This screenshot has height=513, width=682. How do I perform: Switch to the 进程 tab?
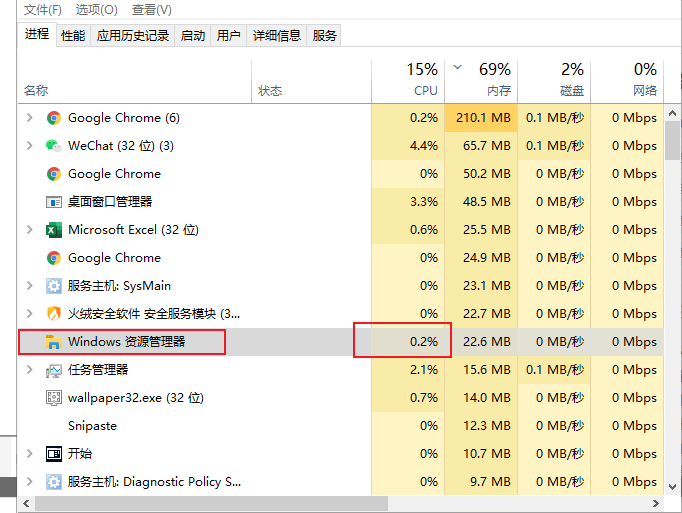click(37, 34)
